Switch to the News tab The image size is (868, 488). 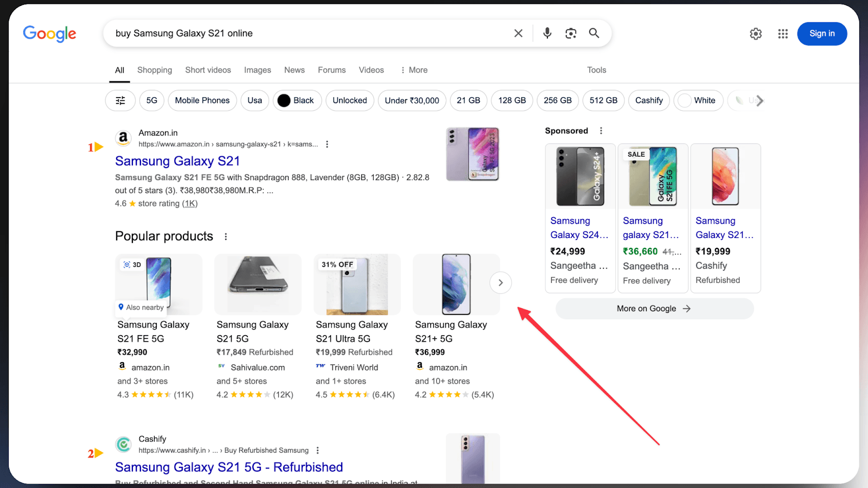(x=295, y=70)
